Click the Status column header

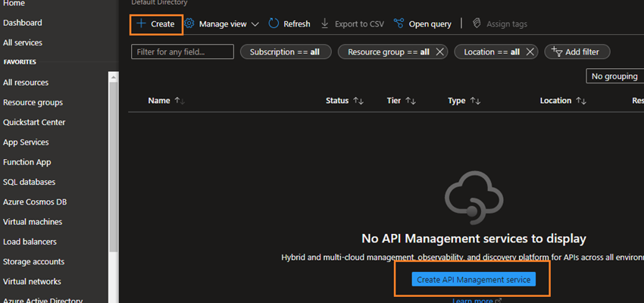click(337, 101)
